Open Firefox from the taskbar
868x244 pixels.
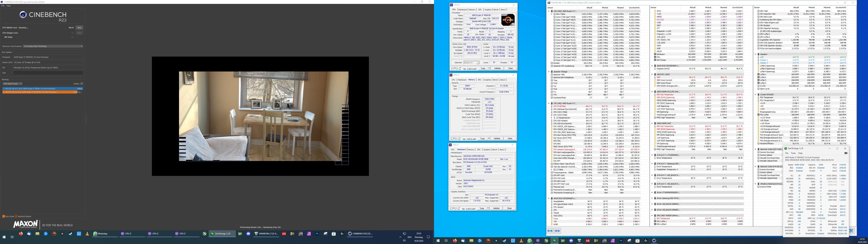21,234
